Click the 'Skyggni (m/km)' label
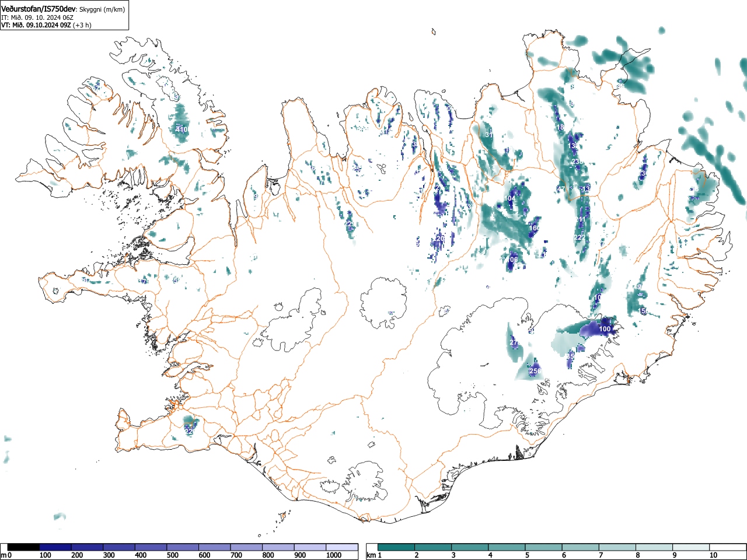Viewport: 747px width, 560px height. coord(102,10)
